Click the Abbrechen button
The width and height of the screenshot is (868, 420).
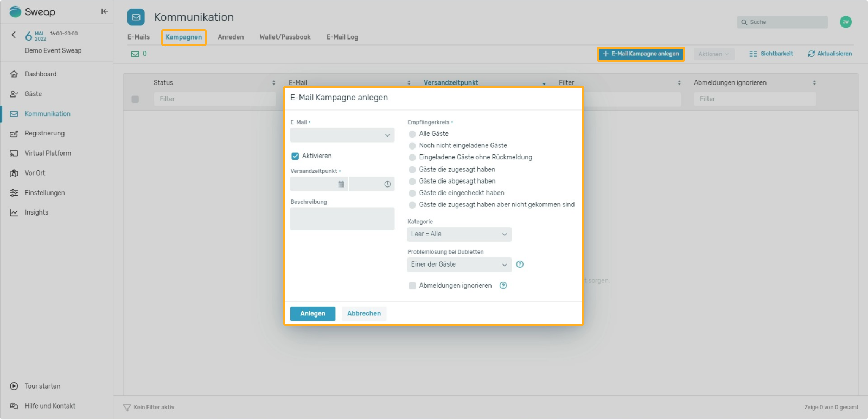click(x=364, y=314)
